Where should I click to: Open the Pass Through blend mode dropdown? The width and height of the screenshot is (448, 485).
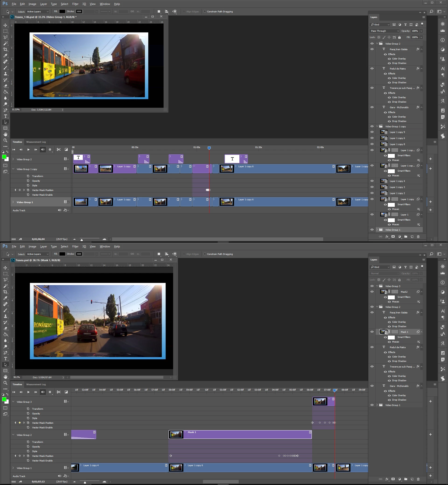[385, 31]
